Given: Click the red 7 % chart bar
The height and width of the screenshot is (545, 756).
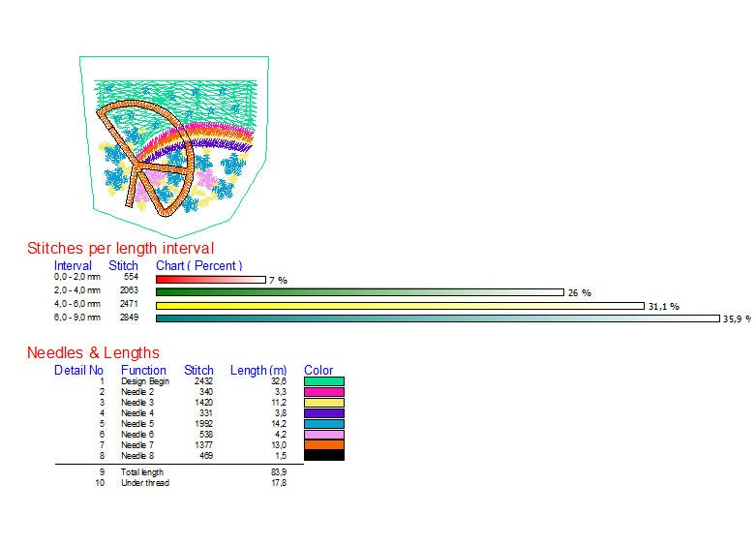Looking at the screenshot, I should [x=211, y=280].
